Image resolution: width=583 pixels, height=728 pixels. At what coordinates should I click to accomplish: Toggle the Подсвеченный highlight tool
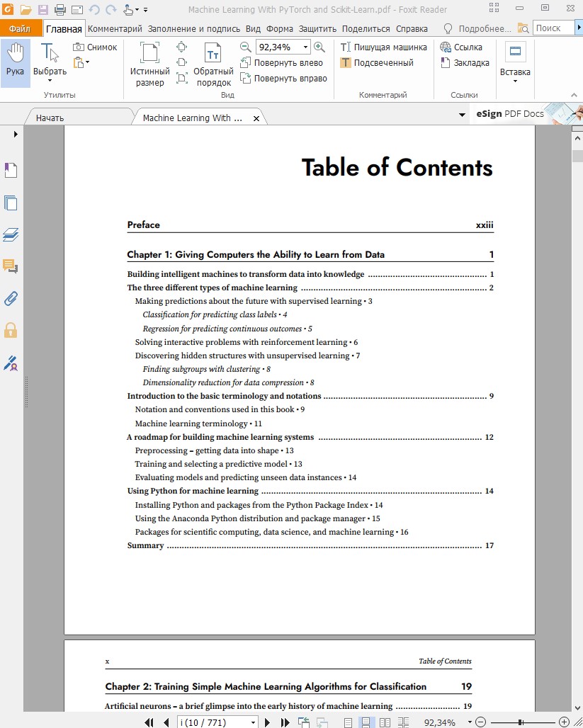[x=376, y=63]
